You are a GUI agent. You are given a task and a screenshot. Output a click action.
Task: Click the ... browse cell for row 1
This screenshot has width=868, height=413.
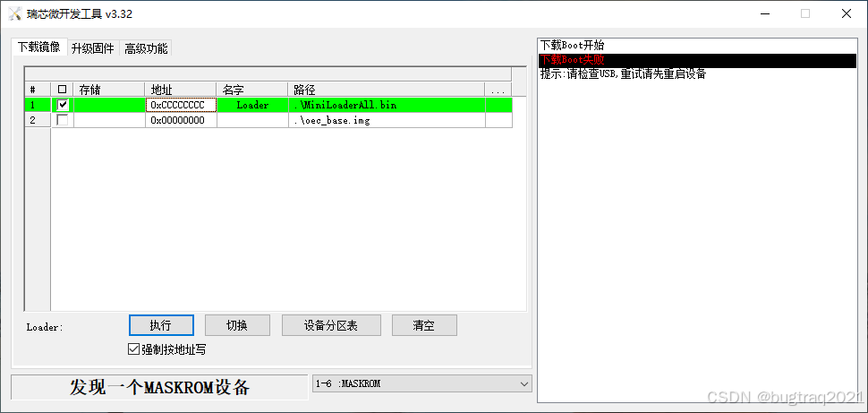pos(498,105)
